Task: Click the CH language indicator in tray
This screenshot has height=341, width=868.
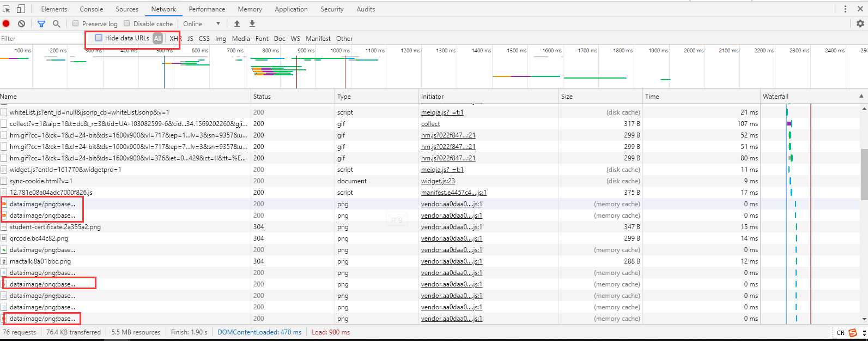Action: pyautogui.click(x=841, y=333)
